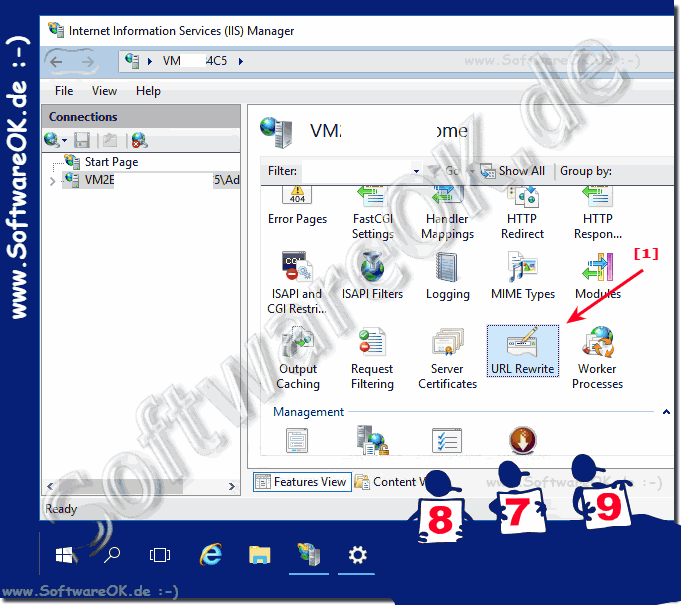Viewport: 681px width, 605px height.
Task: Open HTTP Redirect feature
Action: [x=522, y=213]
